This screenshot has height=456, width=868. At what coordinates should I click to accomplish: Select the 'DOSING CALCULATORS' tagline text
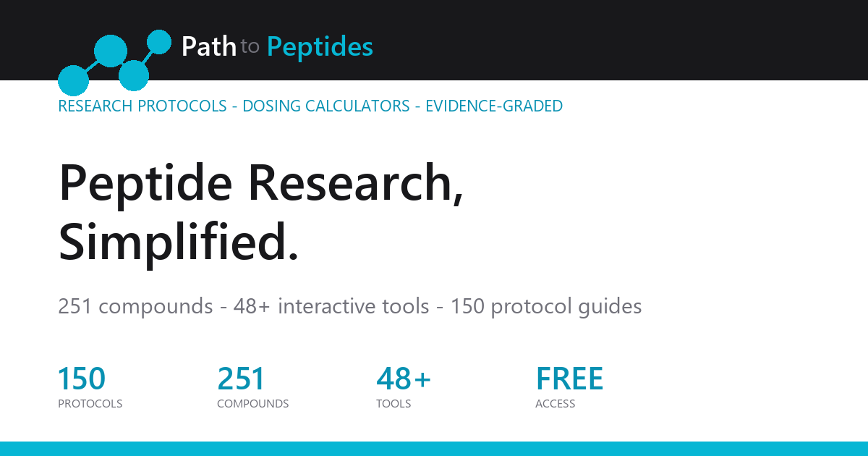point(326,106)
